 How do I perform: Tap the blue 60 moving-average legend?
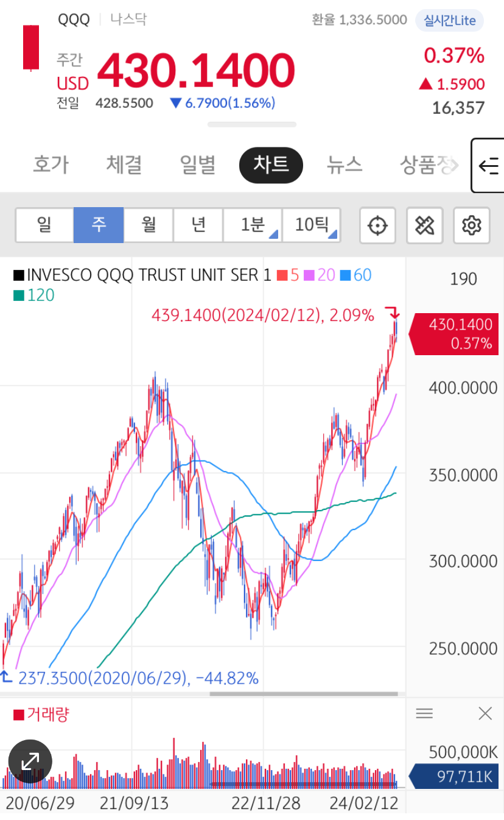357,275
